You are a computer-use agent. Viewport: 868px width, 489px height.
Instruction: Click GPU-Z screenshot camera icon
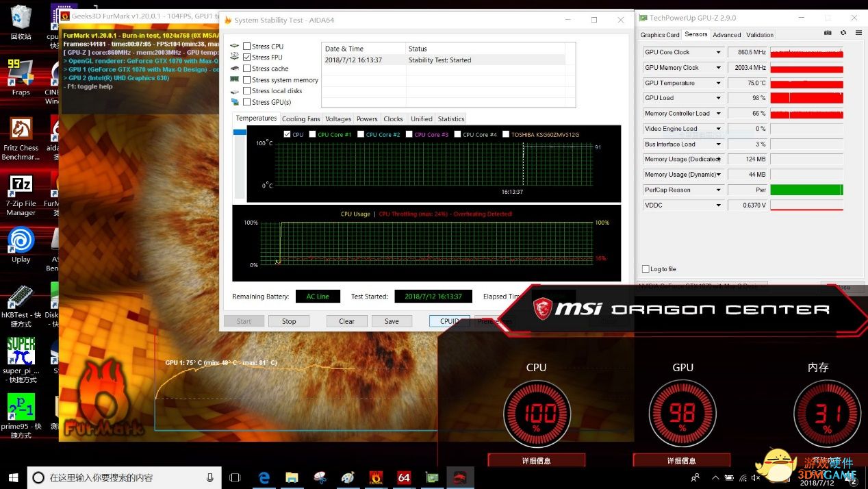point(828,33)
